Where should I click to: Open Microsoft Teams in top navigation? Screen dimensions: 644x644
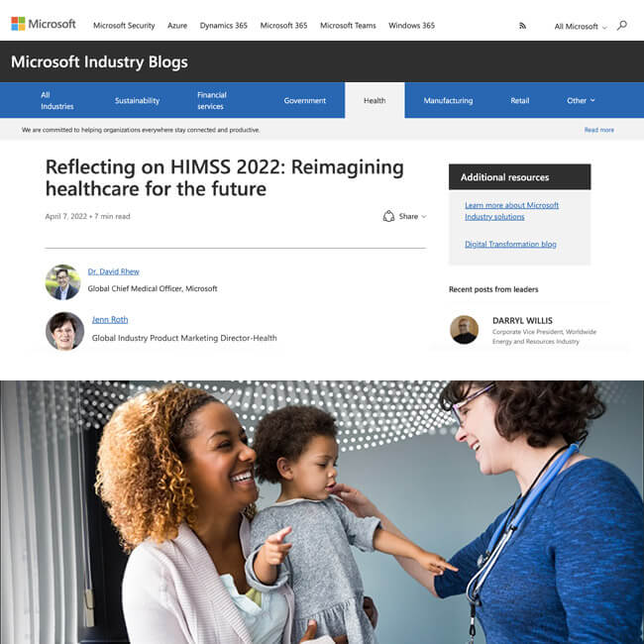point(348,26)
